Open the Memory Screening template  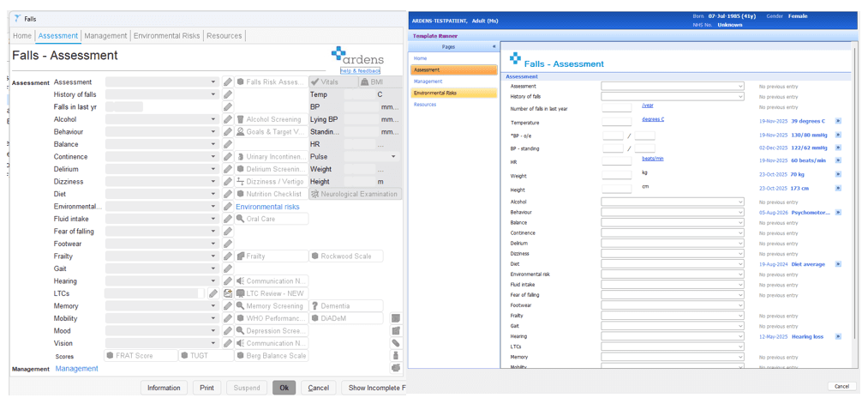tap(272, 306)
